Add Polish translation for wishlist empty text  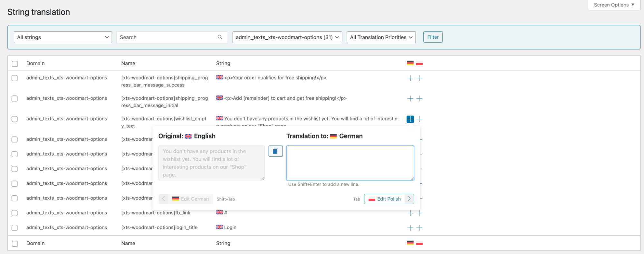tap(419, 119)
